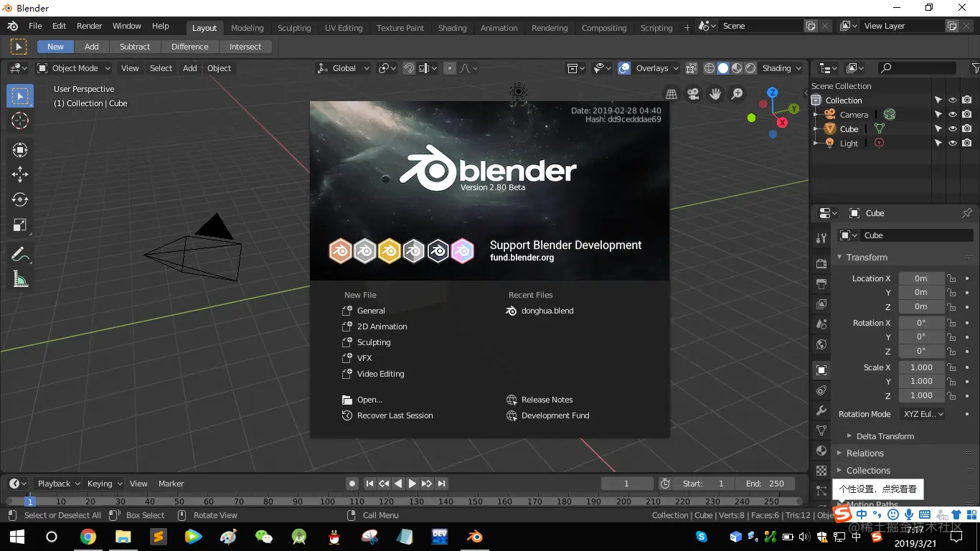980x551 pixels.
Task: Open the Render menu
Action: click(90, 26)
